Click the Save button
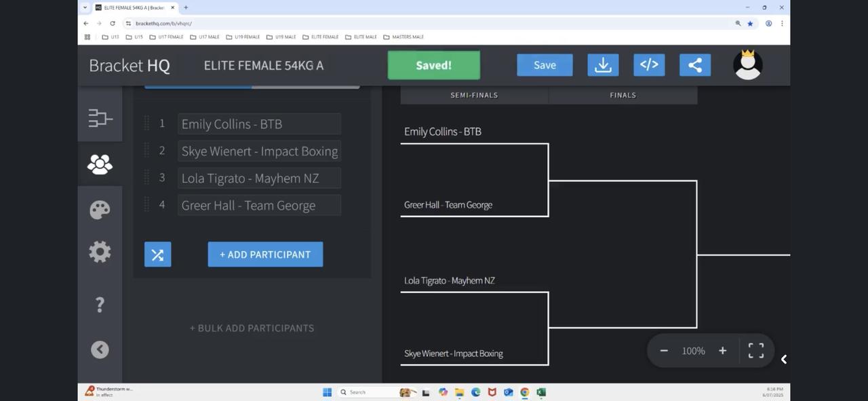868x401 pixels. tap(545, 65)
